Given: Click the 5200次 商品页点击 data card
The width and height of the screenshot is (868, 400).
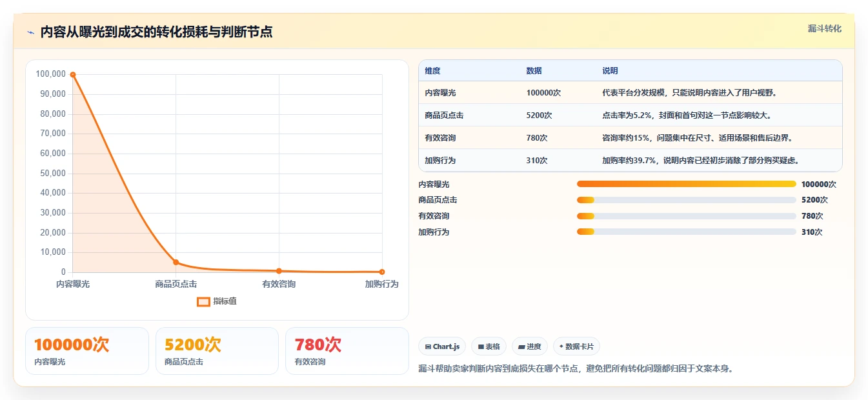Looking at the screenshot, I should pos(217,351).
